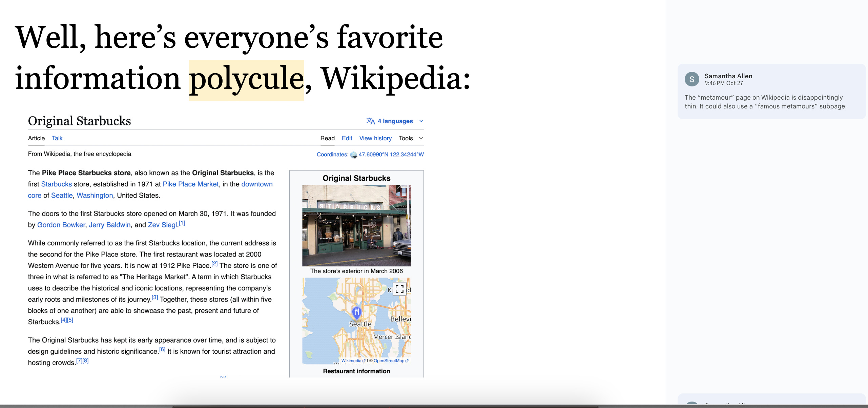Click the Zev Siegl link
Viewport: 868px width, 408px height.
tap(162, 225)
